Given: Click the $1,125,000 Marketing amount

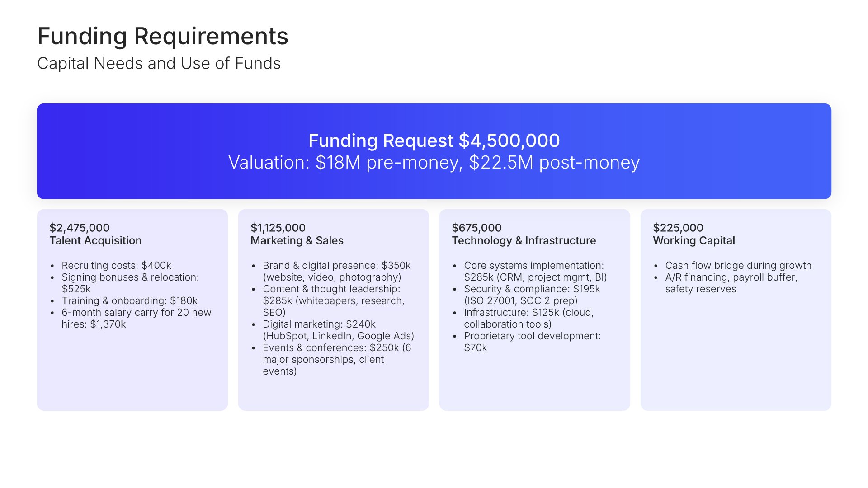Looking at the screenshot, I should [x=278, y=228].
